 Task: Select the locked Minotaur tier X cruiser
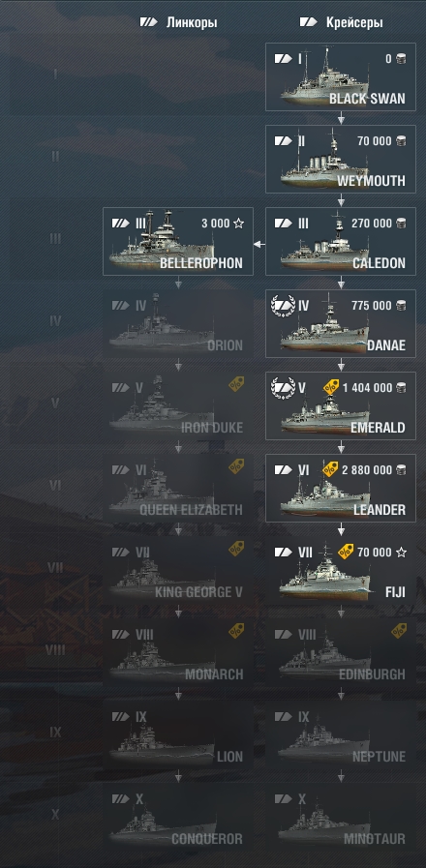coord(341,817)
